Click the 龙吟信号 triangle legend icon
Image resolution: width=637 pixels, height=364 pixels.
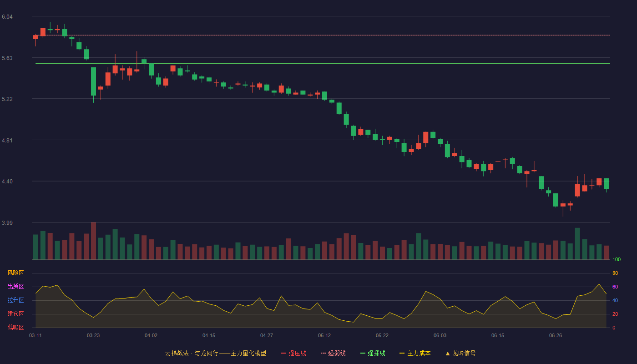click(x=447, y=354)
